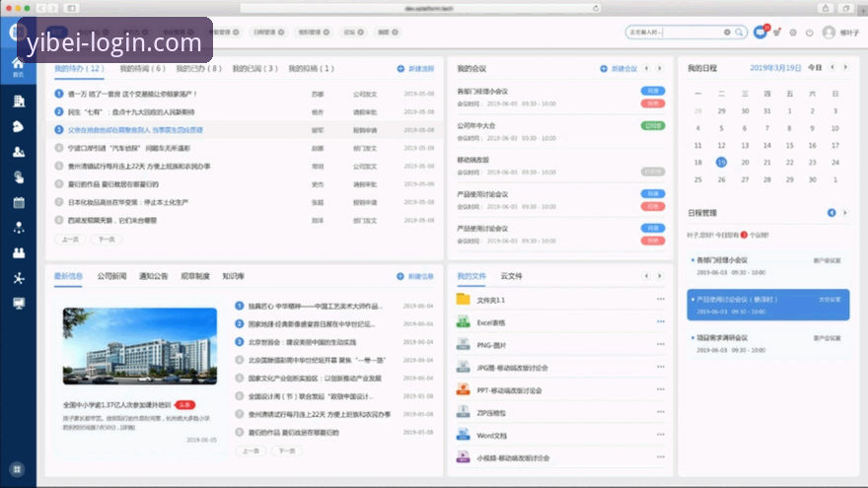The image size is (868, 488).
Task: Open the 文件夹1.1 folder icon
Action: pos(463,300)
